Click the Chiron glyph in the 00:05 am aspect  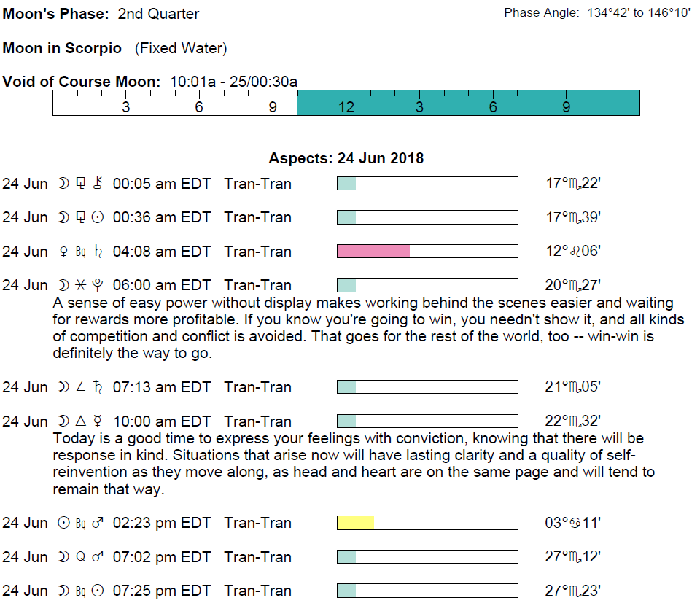98,184
